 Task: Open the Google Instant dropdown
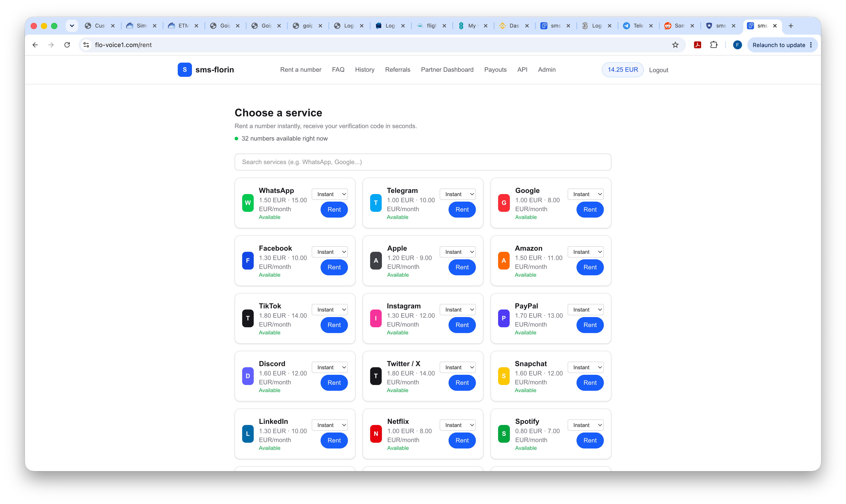[x=586, y=194]
